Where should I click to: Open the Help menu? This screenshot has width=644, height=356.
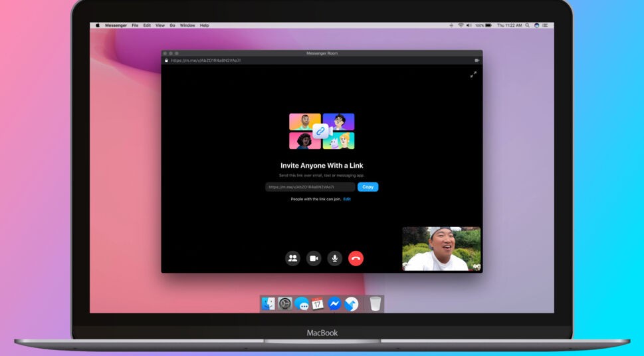pyautogui.click(x=205, y=25)
